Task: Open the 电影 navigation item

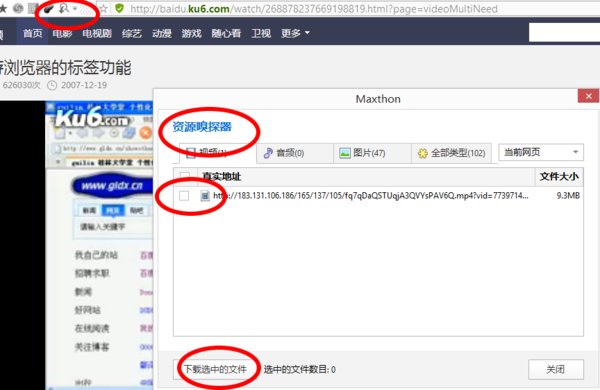Action: point(62,33)
